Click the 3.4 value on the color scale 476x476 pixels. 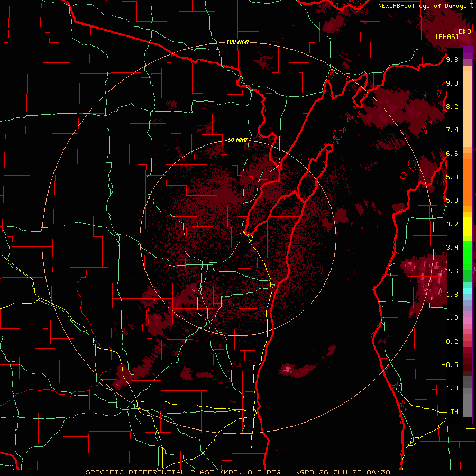pos(452,247)
